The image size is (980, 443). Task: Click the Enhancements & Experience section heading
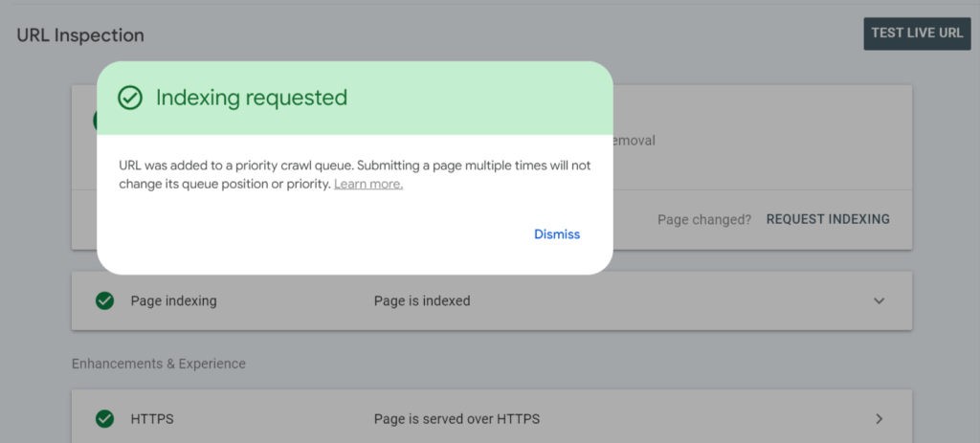pos(158,364)
